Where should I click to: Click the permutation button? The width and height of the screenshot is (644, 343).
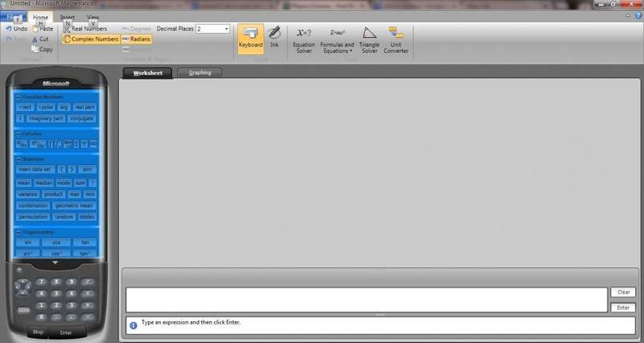tap(33, 217)
